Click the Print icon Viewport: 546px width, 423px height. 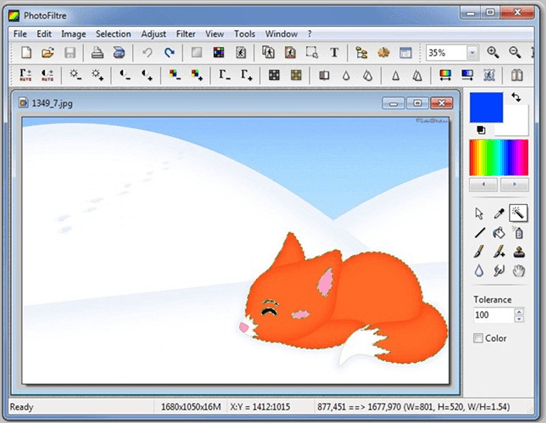point(97,53)
